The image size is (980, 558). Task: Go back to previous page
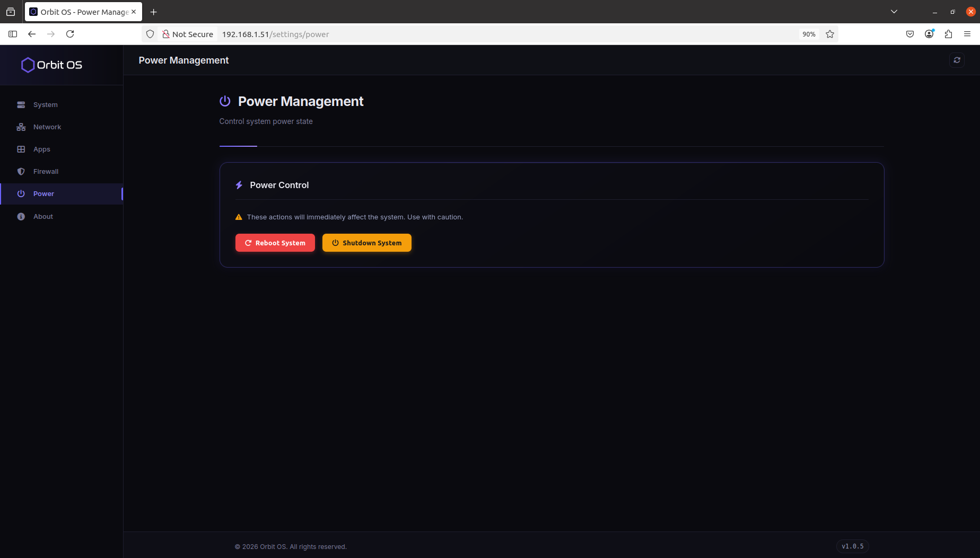point(32,34)
